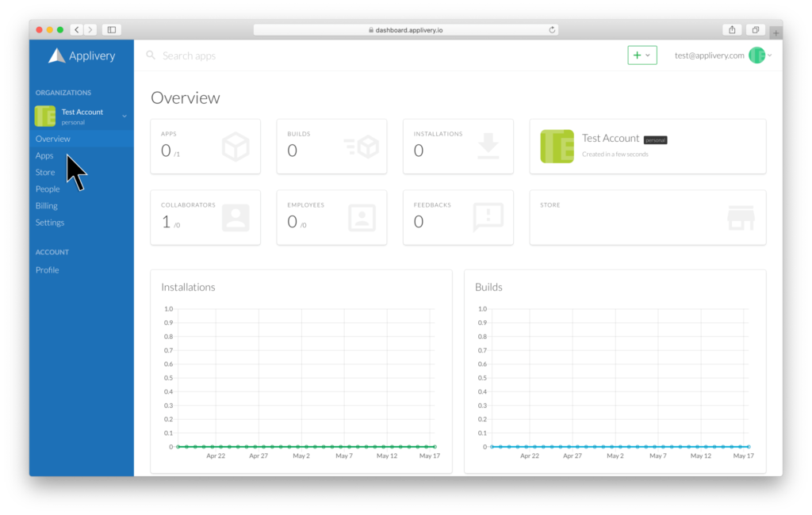This screenshot has width=812, height=515.
Task: Click the search magnifier icon
Action: 151,55
